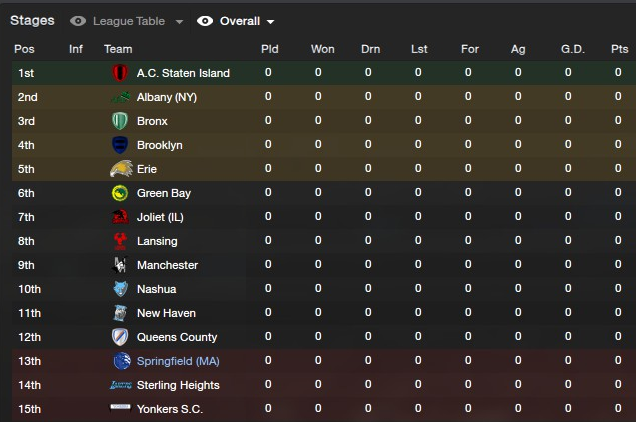This screenshot has width=636, height=422.
Task: Click the Erie eagle logo
Action: coord(121,169)
